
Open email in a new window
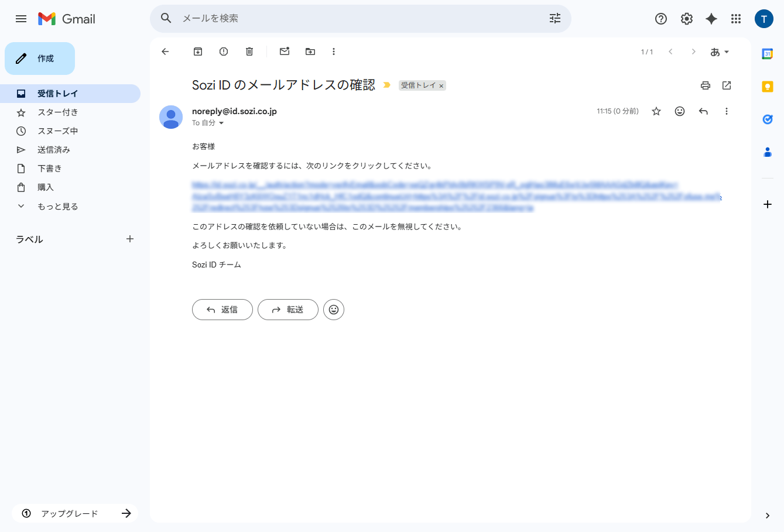coord(727,85)
